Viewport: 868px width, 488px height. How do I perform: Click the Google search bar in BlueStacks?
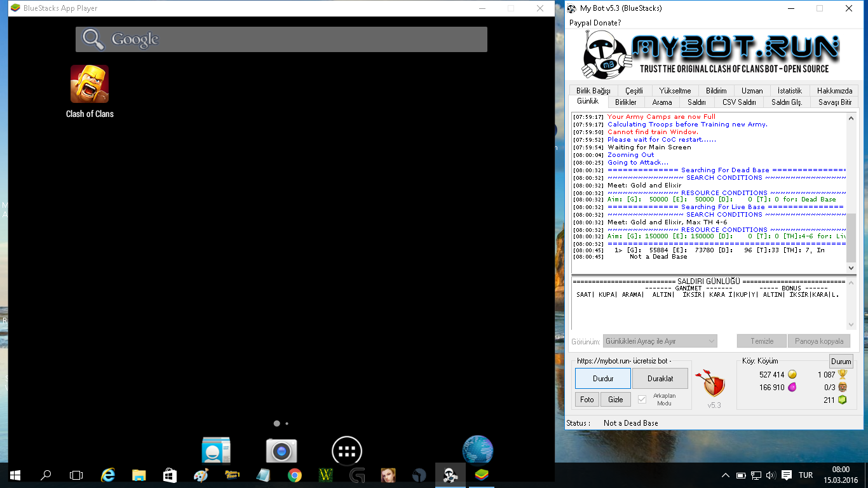(281, 39)
